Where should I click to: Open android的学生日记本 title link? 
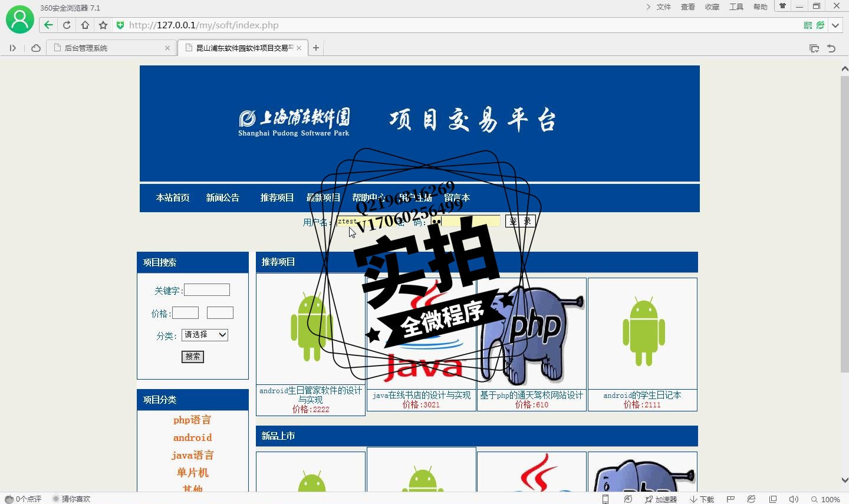642,395
